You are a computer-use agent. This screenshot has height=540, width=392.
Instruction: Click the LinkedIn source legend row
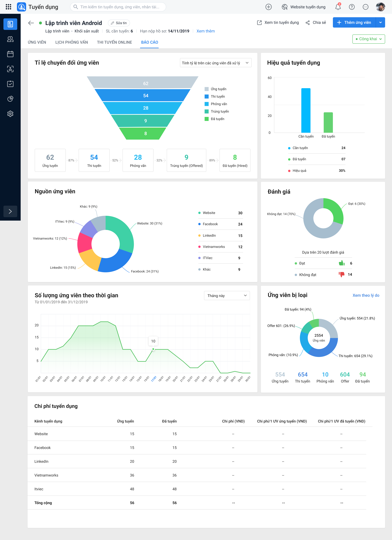[x=221, y=235]
